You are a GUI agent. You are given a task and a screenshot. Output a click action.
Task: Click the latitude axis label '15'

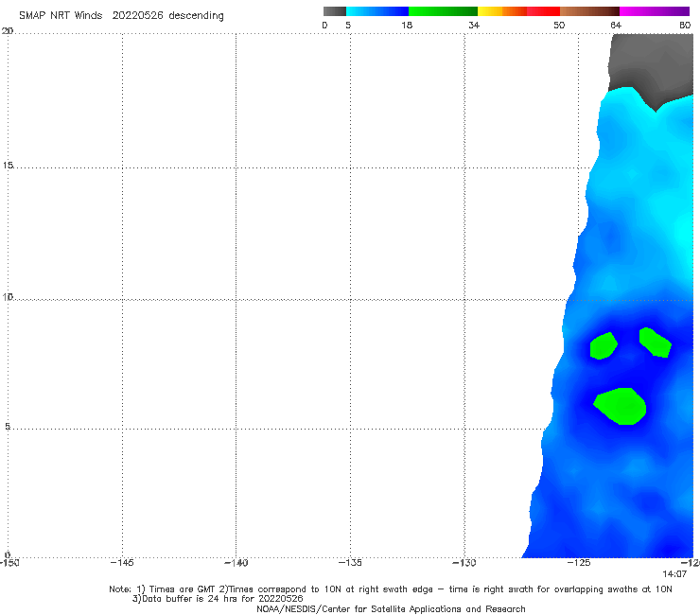(8, 166)
